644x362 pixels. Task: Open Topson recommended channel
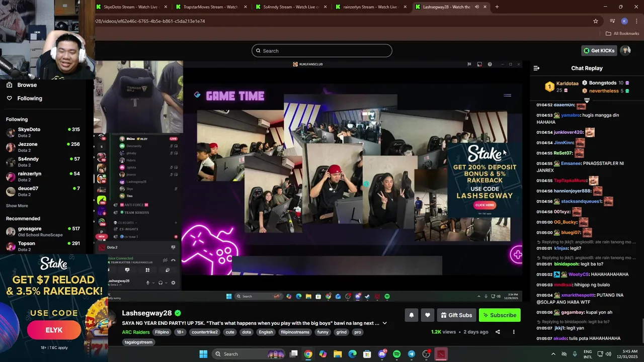(x=43, y=246)
